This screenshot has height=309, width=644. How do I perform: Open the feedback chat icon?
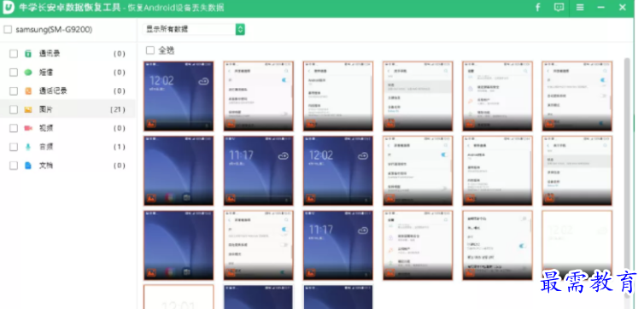[559, 8]
